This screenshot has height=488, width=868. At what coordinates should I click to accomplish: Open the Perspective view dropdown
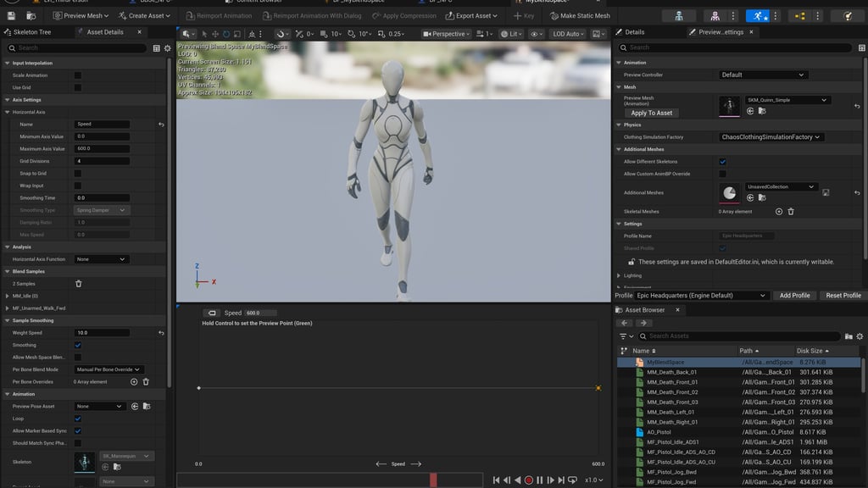click(448, 34)
